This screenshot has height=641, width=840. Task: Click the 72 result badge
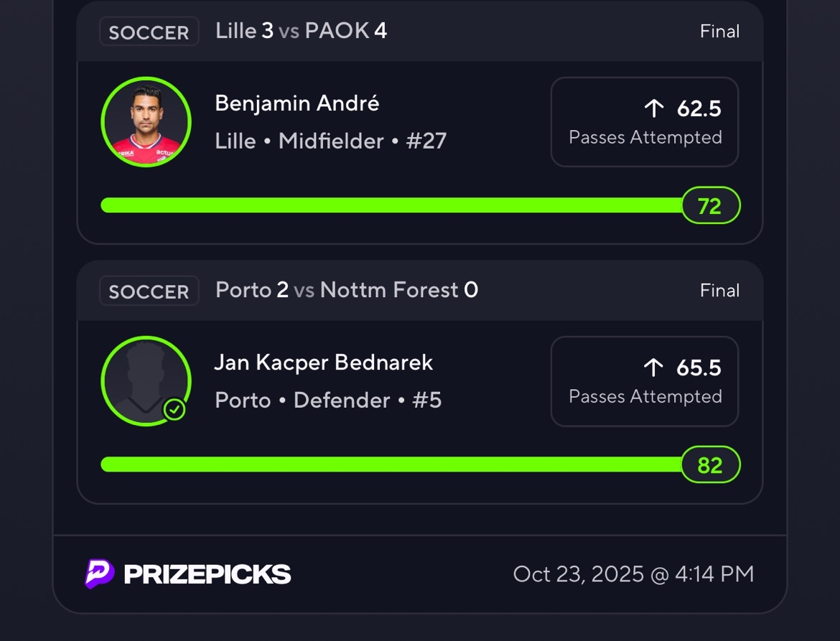click(710, 206)
